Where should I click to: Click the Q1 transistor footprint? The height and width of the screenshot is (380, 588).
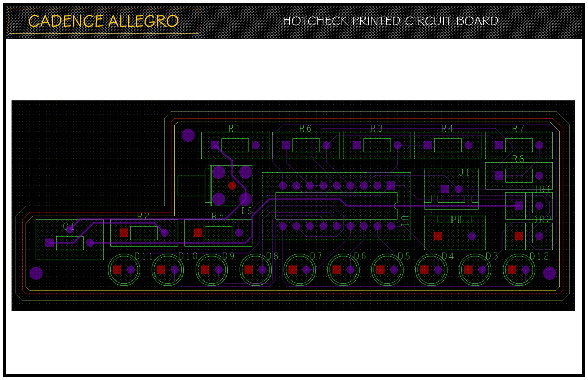70,240
